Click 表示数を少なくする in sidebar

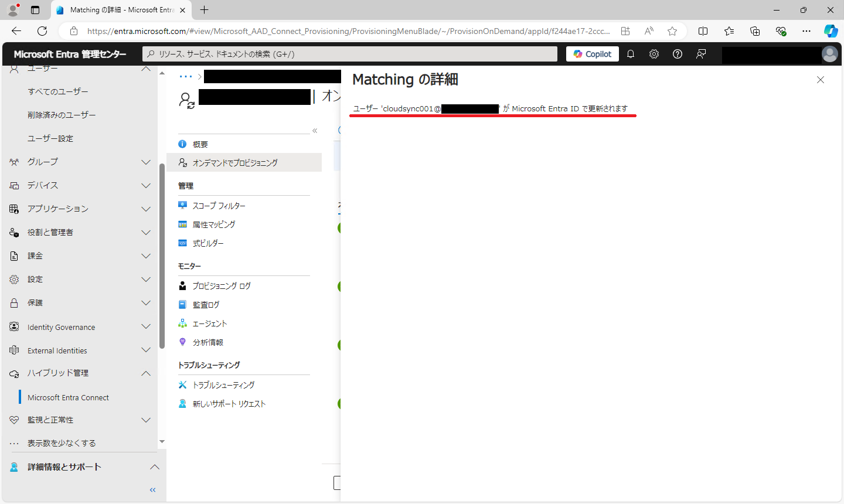click(62, 443)
